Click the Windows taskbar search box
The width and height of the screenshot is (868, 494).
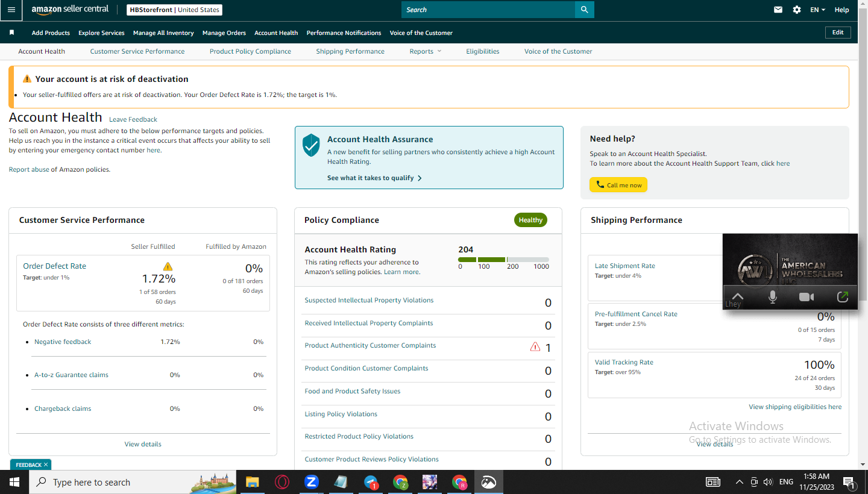coord(133,482)
